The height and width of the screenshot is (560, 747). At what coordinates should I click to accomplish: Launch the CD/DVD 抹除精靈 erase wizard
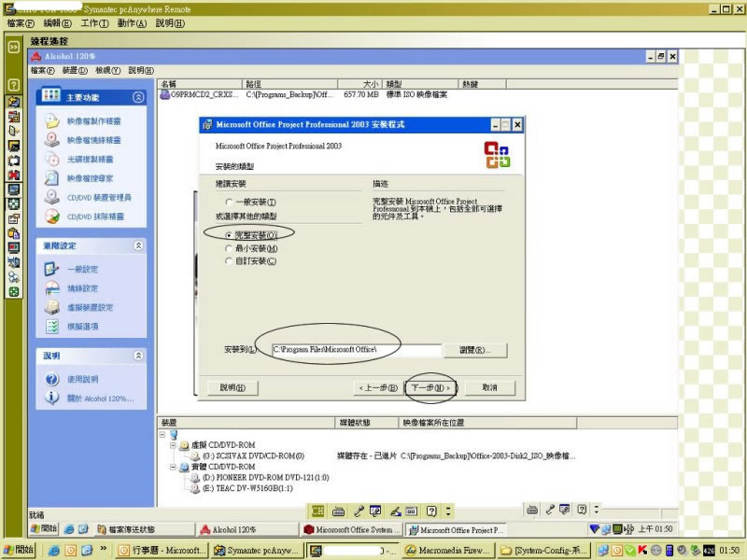click(x=95, y=217)
